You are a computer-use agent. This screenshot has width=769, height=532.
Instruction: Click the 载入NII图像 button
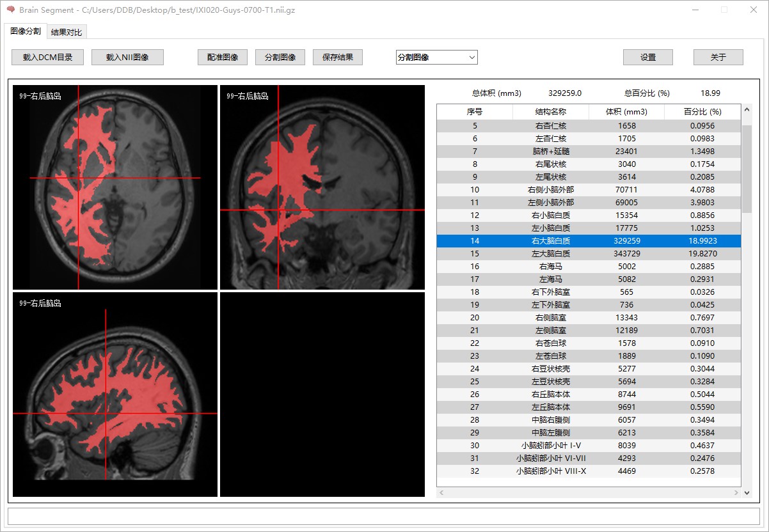(x=127, y=57)
